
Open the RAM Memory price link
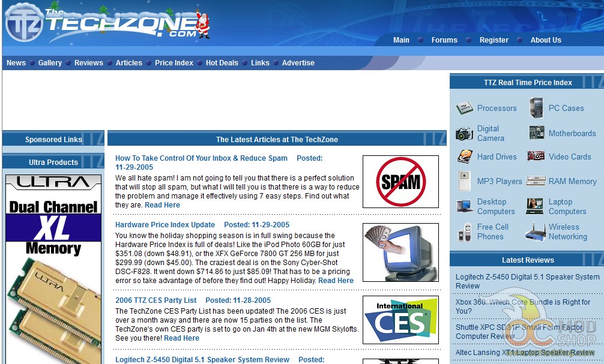pos(572,181)
